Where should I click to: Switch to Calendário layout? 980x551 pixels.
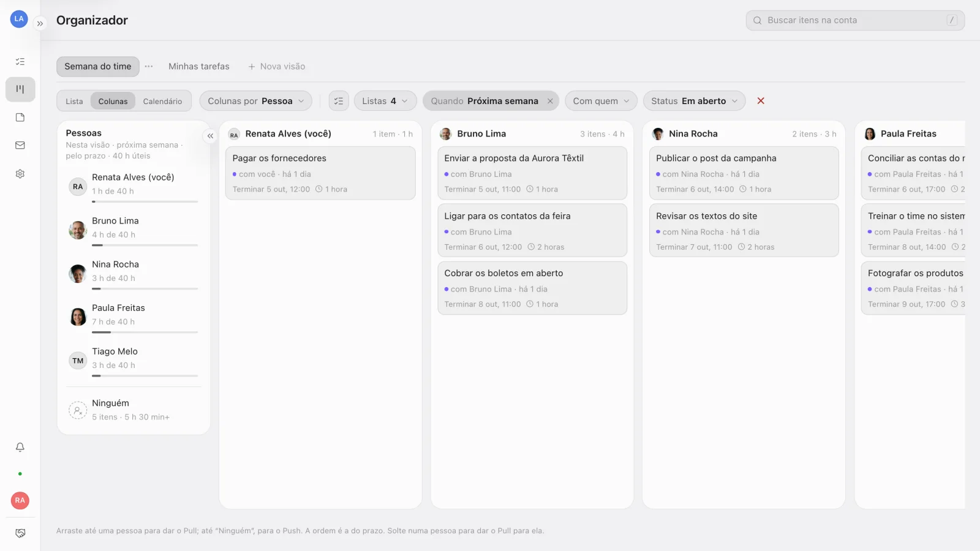pos(162,102)
